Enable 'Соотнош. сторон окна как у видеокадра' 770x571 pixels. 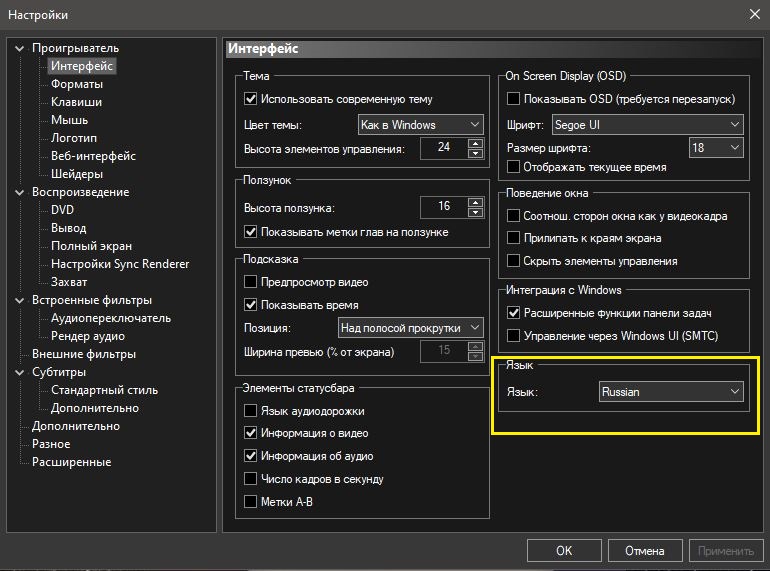[x=513, y=216]
